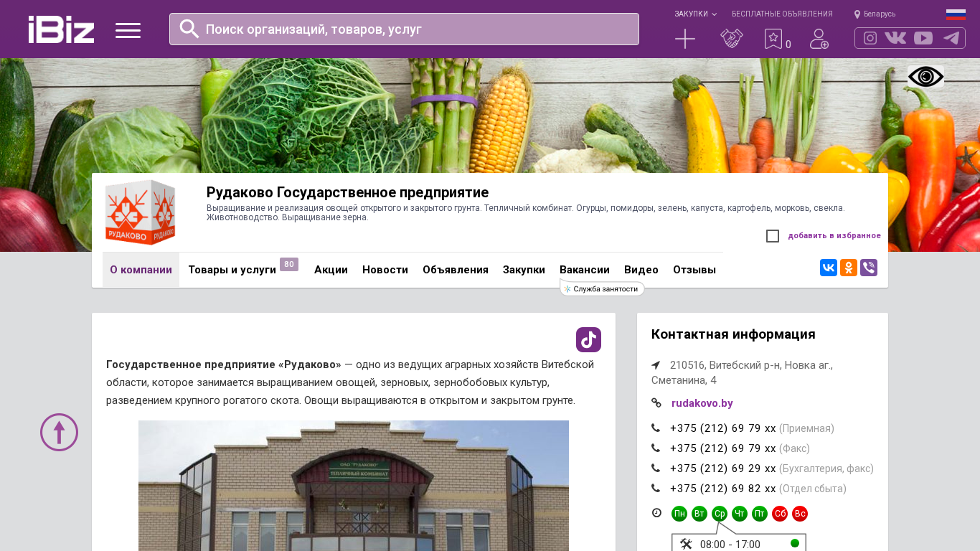Select Friday Пт schedule day

[x=760, y=514]
